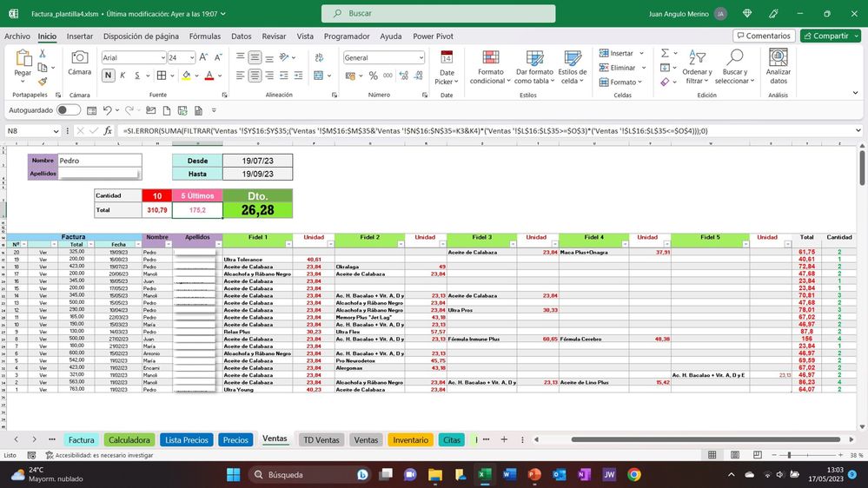Open the Apellidos column filter arrow
The height and width of the screenshot is (488, 868).
click(218, 244)
